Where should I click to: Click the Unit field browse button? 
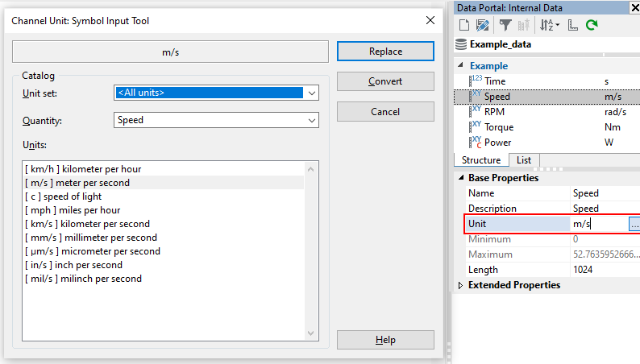point(634,224)
